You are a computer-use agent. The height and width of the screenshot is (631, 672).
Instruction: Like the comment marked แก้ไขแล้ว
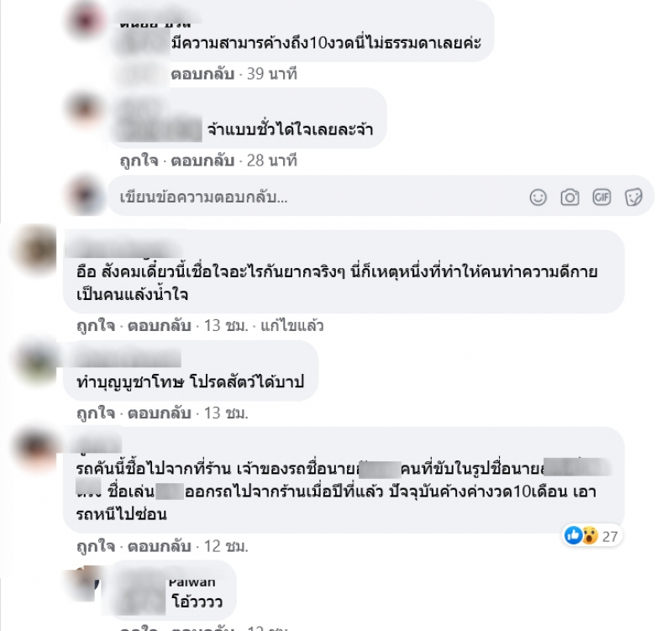tap(96, 326)
